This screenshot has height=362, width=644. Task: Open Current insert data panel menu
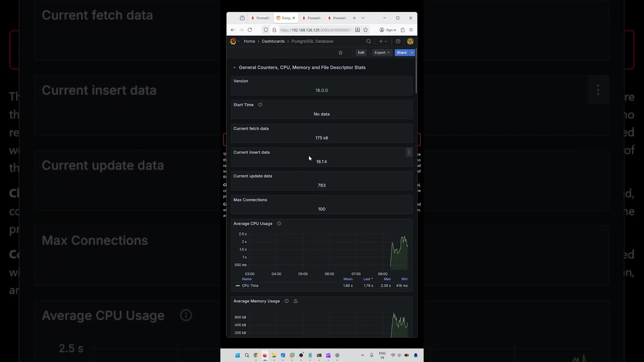point(409,152)
